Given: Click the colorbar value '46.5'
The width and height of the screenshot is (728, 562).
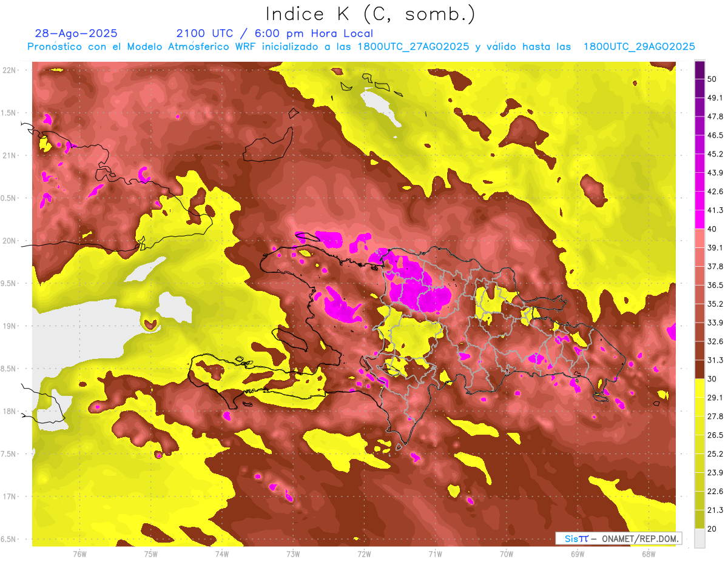Looking at the screenshot, I should tap(715, 135).
